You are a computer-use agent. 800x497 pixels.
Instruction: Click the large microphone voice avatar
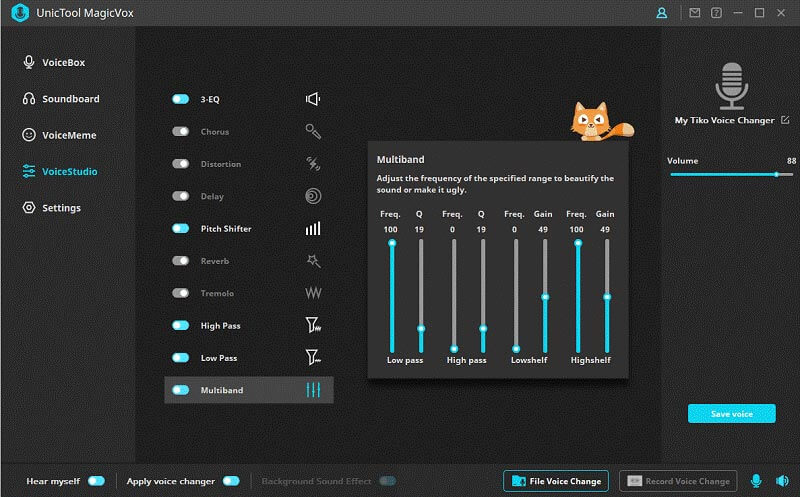[x=732, y=86]
